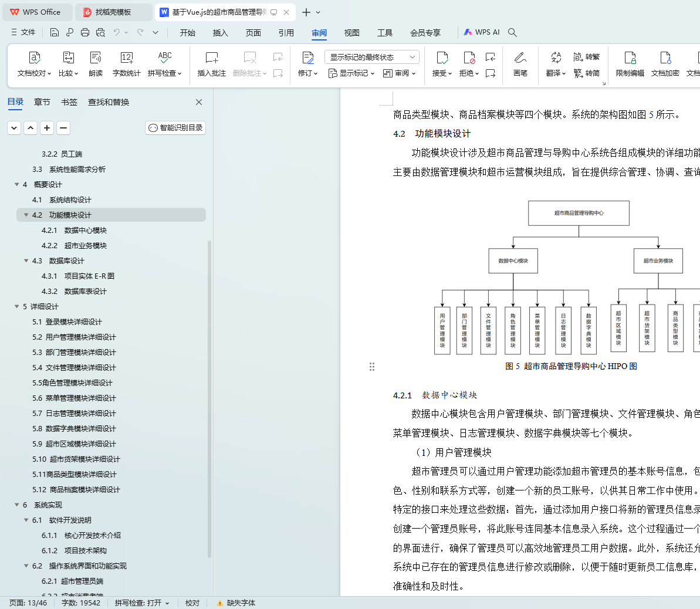Open the 翻译 translate tool
This screenshot has height=609, width=700.
click(x=556, y=65)
